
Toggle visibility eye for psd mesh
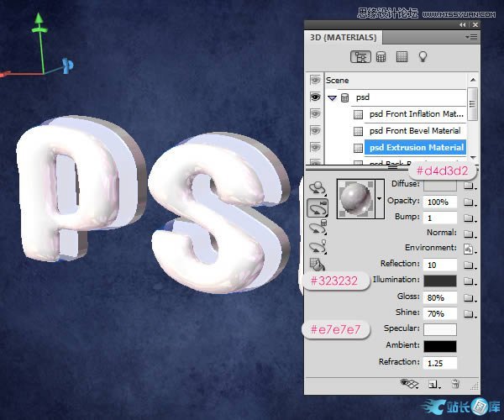pyautogui.click(x=316, y=97)
